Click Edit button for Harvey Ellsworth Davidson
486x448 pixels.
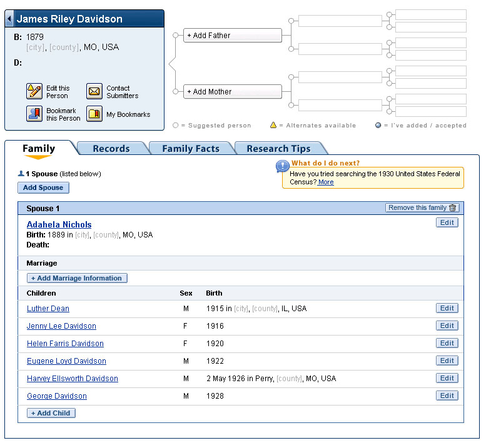point(447,378)
